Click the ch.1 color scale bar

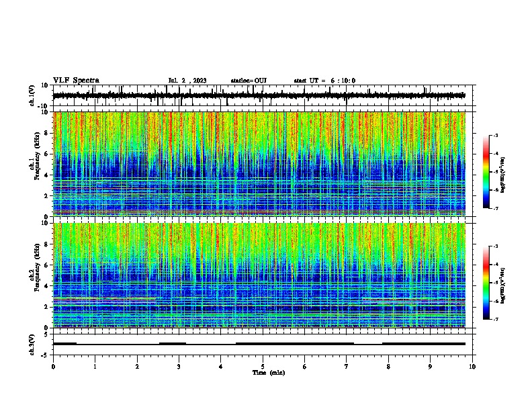coord(486,172)
